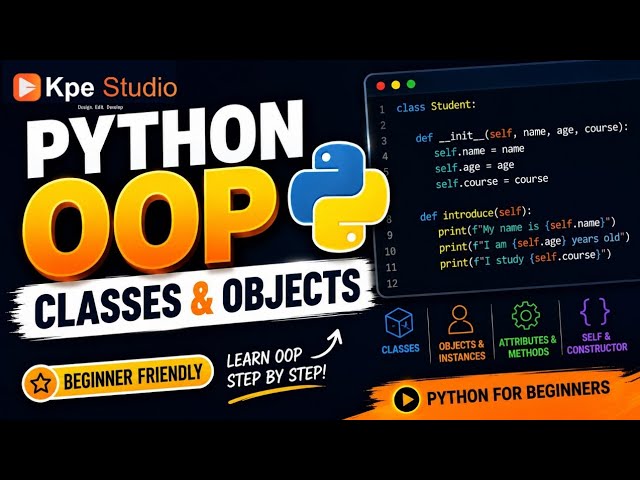The height and width of the screenshot is (480, 640).
Task: Click the print "I study {self.course}" line
Action: [526, 258]
